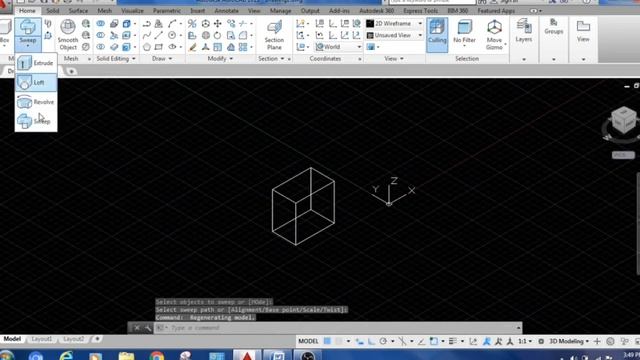640x360 pixels.
Task: Select the Rotate tool in Modify panel
Action: coord(218,36)
